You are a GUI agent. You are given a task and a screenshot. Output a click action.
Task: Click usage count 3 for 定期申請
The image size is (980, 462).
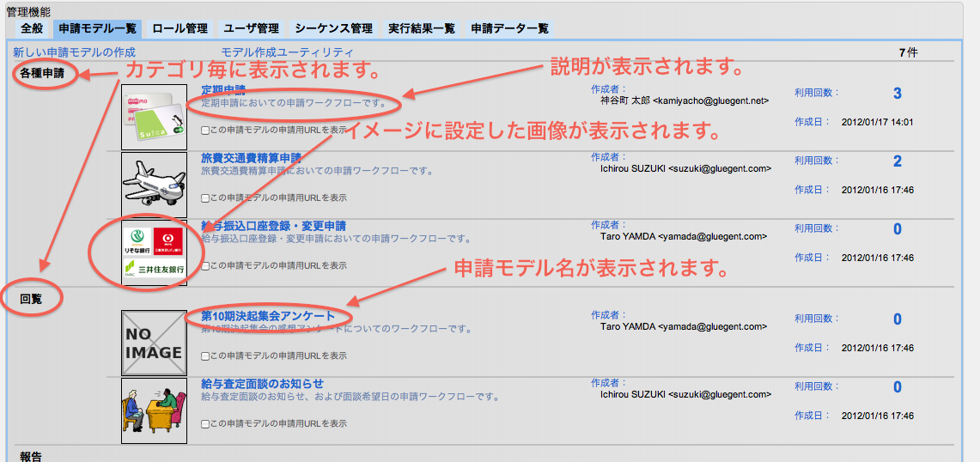[898, 93]
